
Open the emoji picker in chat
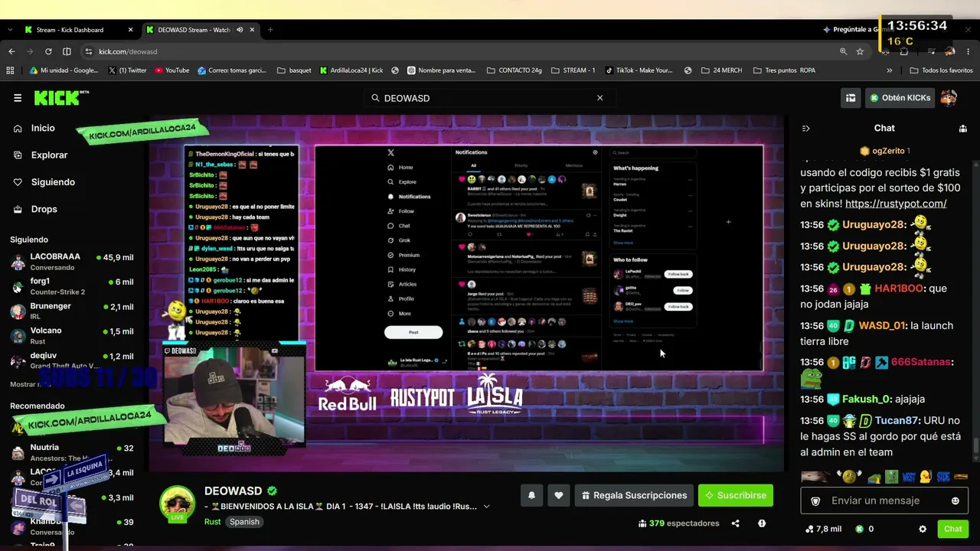[955, 500]
